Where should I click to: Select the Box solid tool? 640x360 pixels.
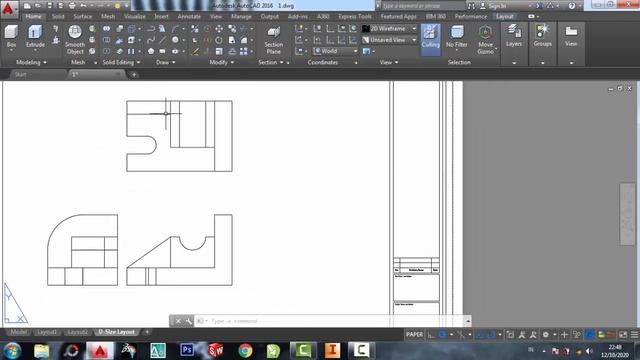[x=11, y=36]
